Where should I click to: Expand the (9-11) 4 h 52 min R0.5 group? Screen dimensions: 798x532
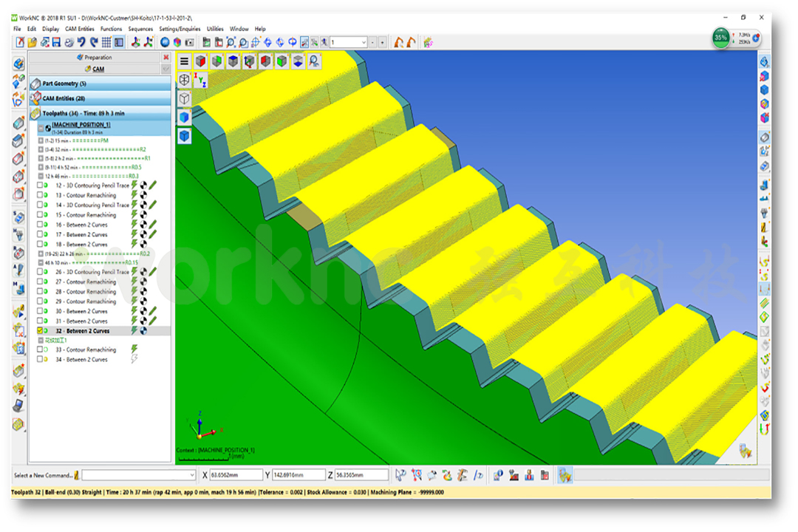pyautogui.click(x=41, y=167)
